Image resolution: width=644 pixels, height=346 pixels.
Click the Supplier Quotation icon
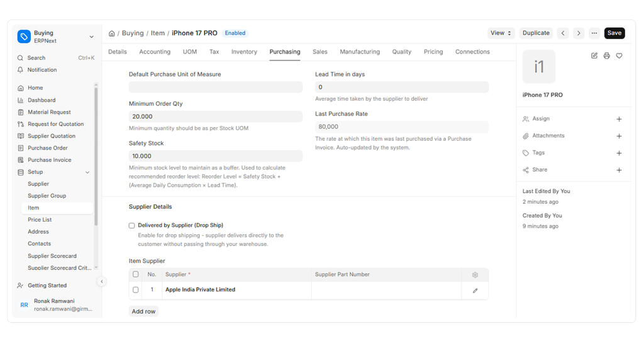21,136
